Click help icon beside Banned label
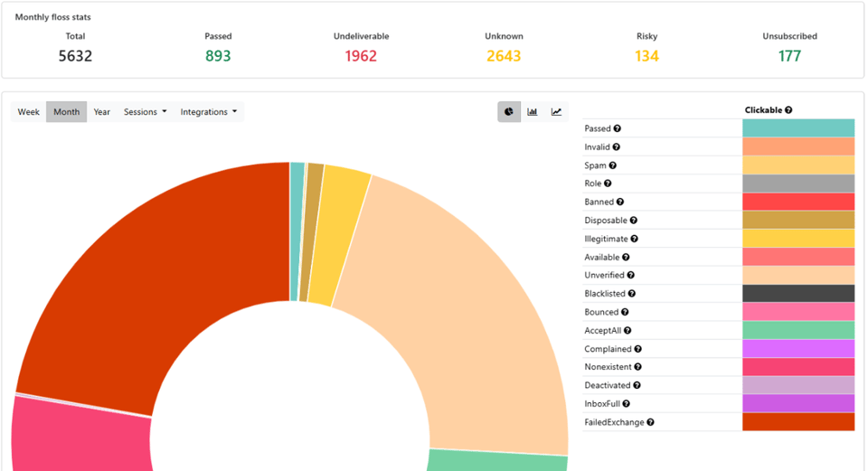Image resolution: width=868 pixels, height=471 pixels. 620,202
